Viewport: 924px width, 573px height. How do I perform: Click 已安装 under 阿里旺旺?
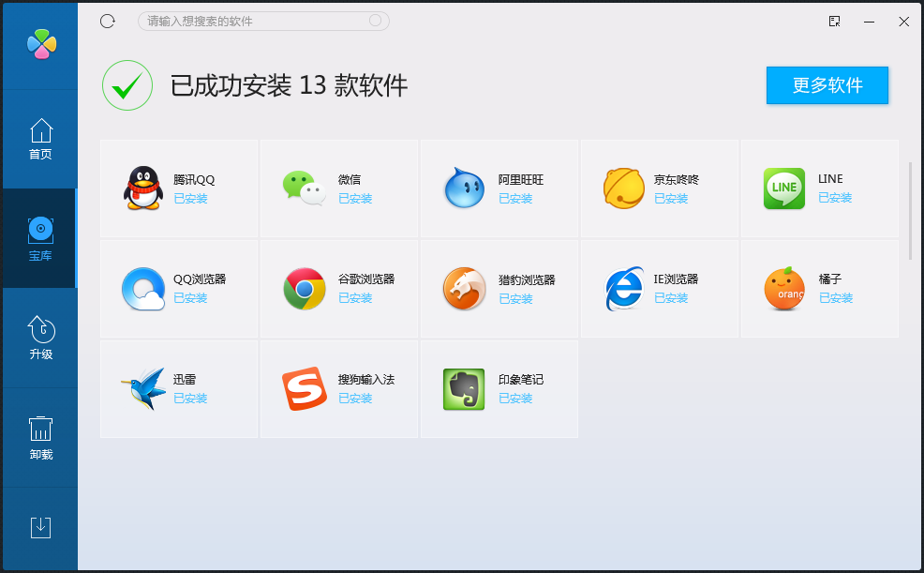(515, 199)
